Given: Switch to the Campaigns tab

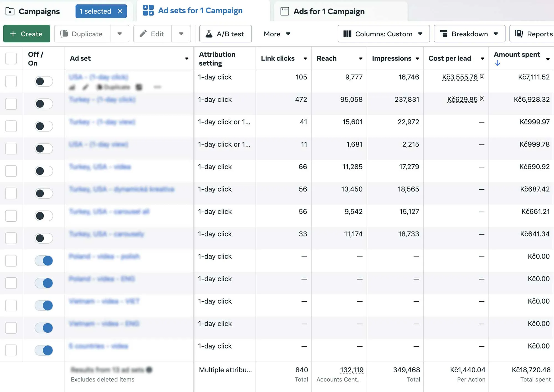Looking at the screenshot, I should (x=39, y=11).
